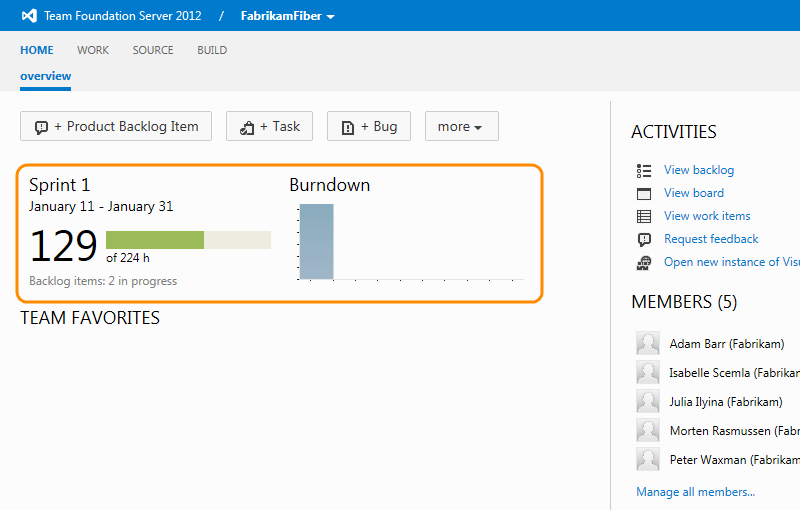
Task: Open the FabrikamFiber project dropdown
Action: (x=287, y=16)
